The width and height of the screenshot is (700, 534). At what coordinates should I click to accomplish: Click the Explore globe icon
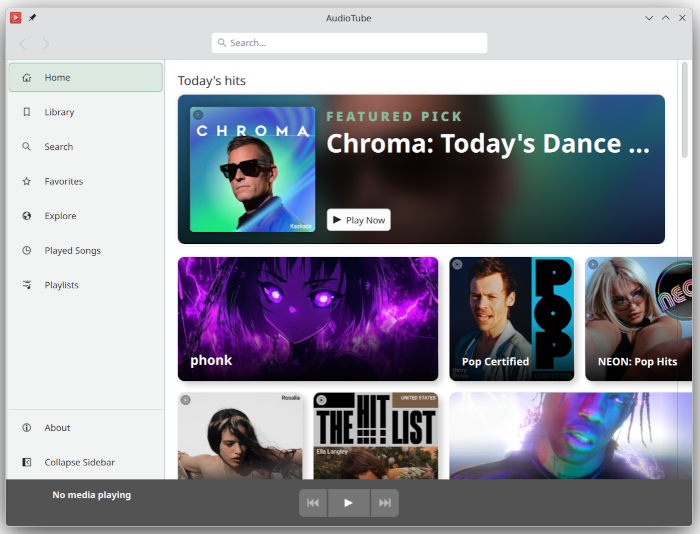tap(27, 216)
